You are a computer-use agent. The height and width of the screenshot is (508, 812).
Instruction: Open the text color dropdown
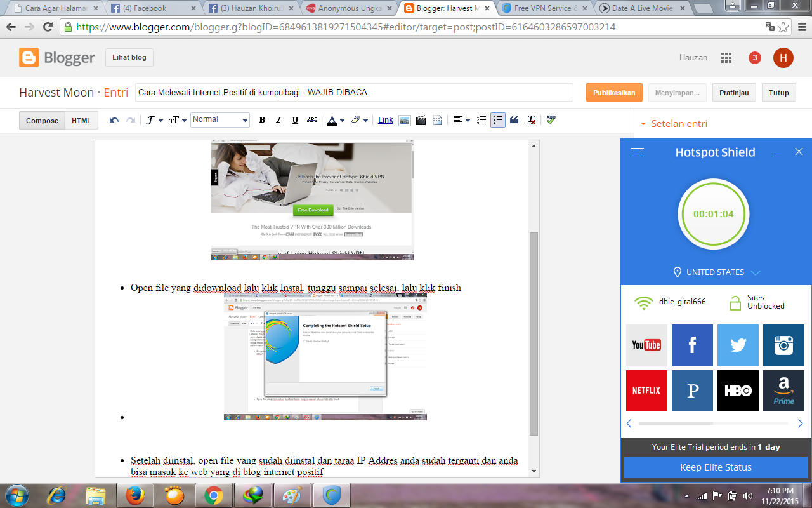click(336, 120)
